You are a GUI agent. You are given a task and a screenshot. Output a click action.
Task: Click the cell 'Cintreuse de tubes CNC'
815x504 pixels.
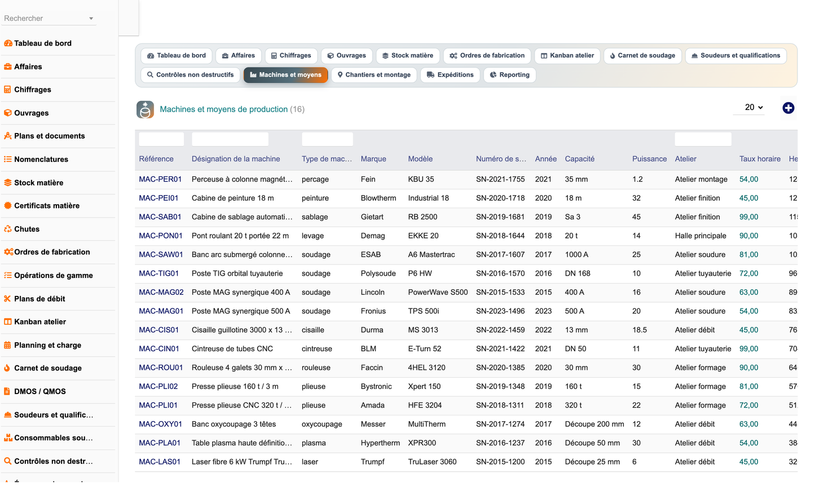pyautogui.click(x=232, y=349)
